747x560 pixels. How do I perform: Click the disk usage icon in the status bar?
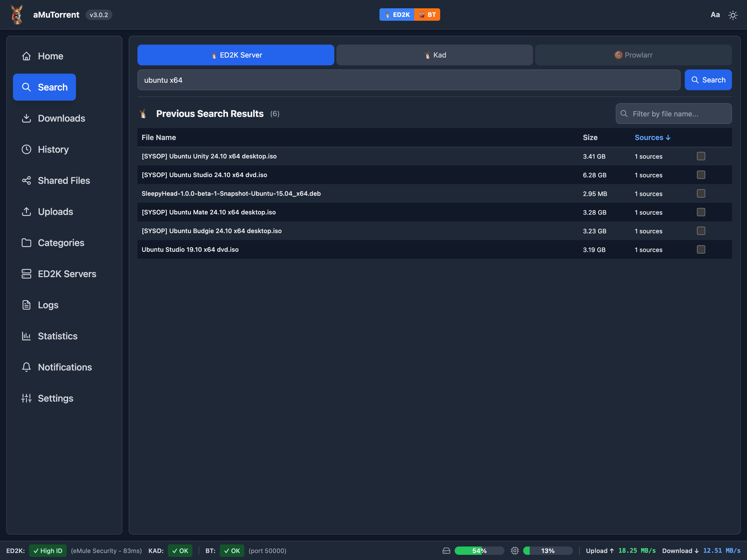[446, 551]
